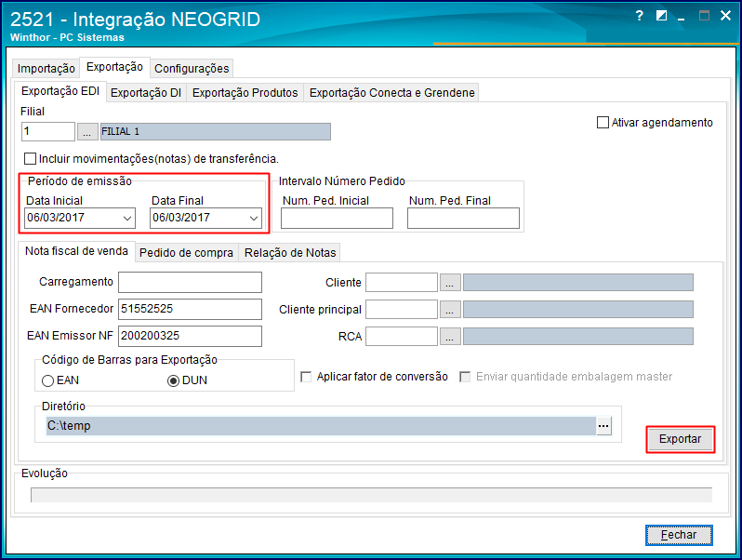Click the Cliente name display field
This screenshot has width=742, height=560.
577,283
